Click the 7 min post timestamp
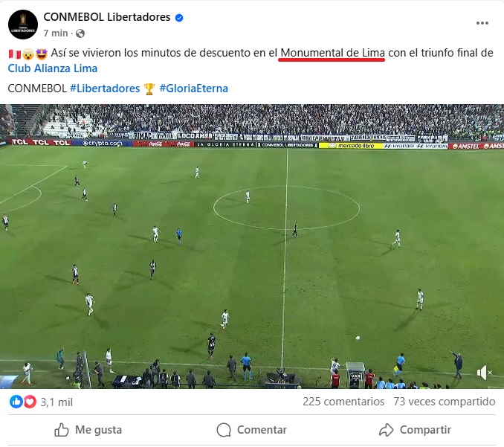 tap(56, 33)
